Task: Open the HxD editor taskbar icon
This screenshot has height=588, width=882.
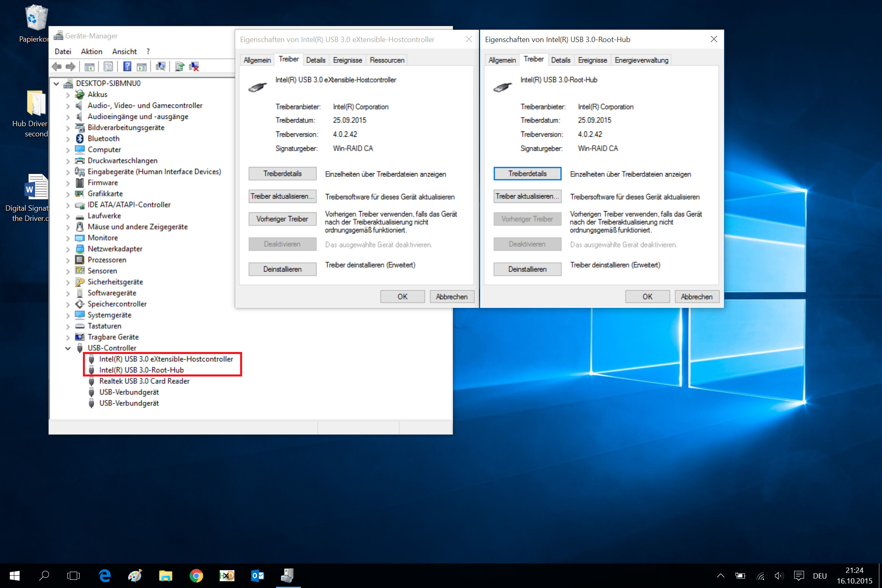Action: [x=227, y=576]
